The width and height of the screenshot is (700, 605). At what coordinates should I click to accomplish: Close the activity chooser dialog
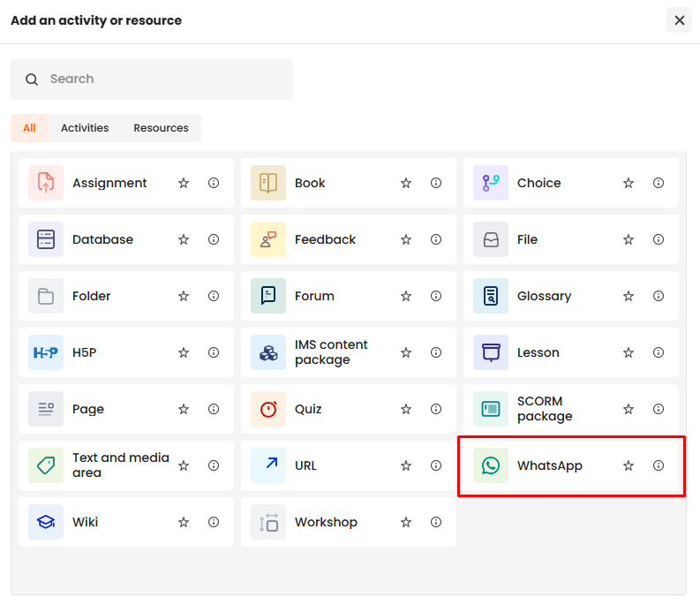pos(679,20)
